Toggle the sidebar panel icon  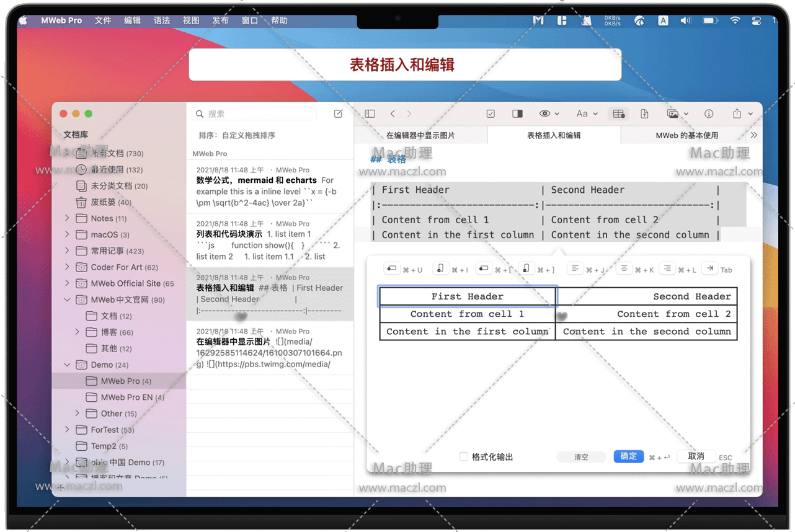click(x=370, y=114)
